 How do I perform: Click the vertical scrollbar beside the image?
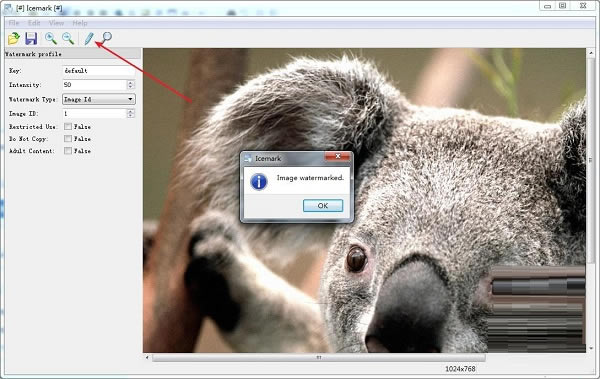pyautogui.click(x=590, y=161)
